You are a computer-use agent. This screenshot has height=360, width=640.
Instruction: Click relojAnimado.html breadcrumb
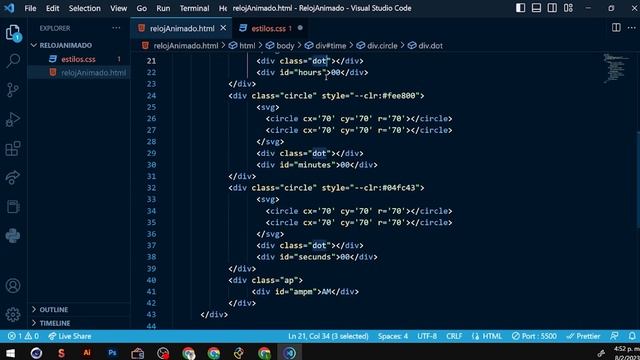coord(185,46)
